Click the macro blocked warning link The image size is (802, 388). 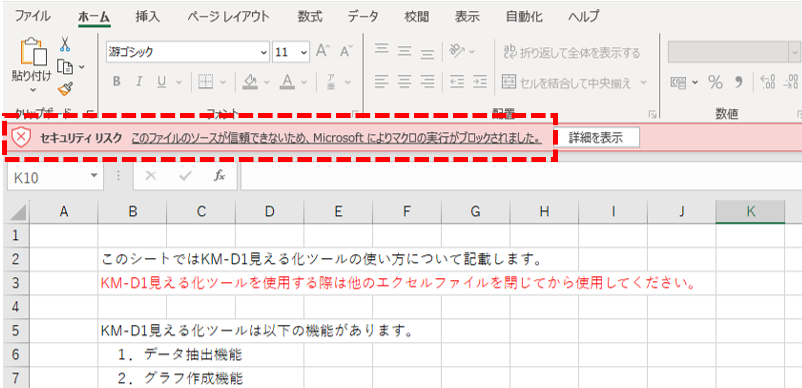[x=337, y=138]
